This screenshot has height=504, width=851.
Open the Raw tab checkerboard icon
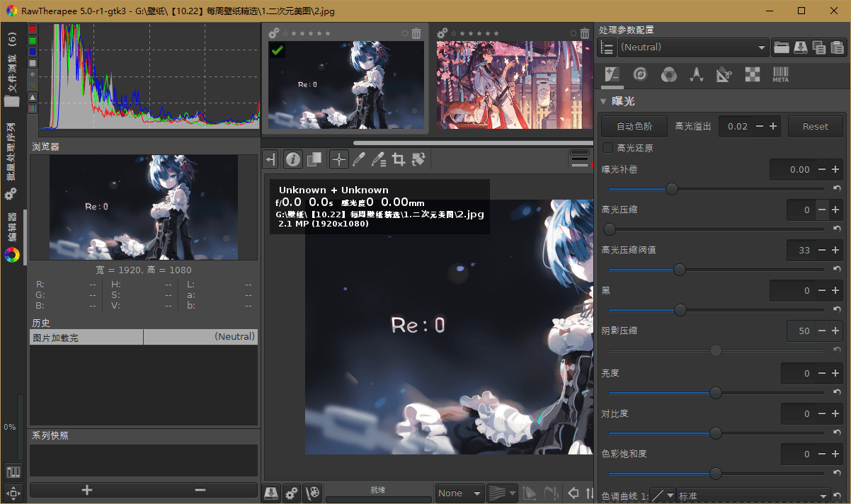pos(752,74)
